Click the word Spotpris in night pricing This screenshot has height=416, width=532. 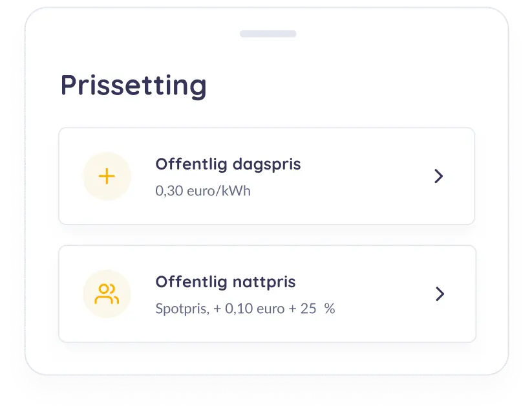point(182,309)
